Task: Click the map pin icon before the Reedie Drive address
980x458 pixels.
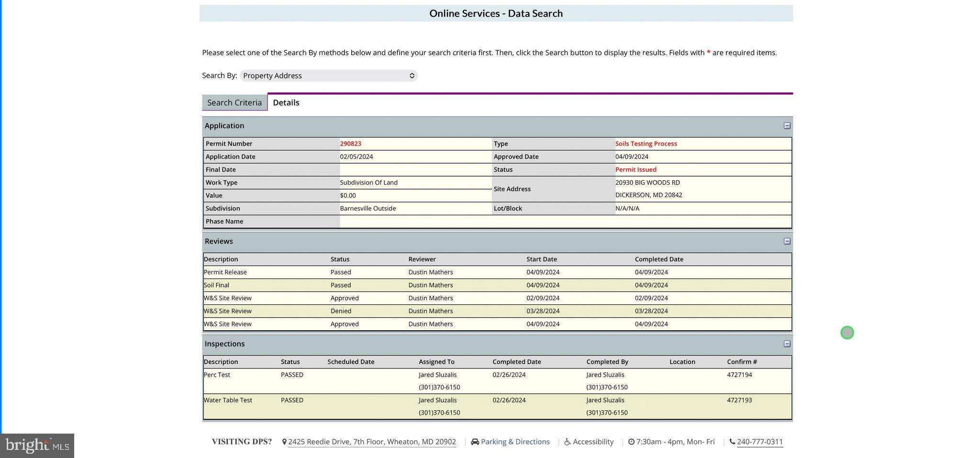Action: pos(284,442)
